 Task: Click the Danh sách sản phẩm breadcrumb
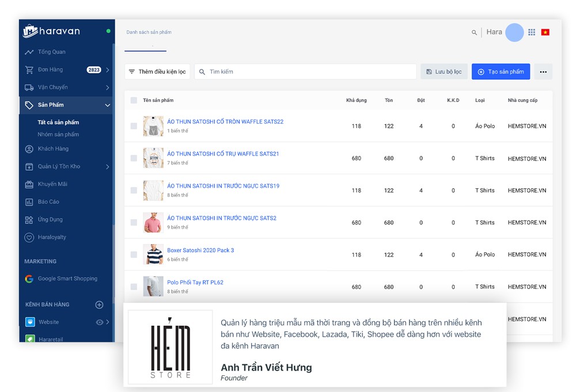[x=149, y=32]
